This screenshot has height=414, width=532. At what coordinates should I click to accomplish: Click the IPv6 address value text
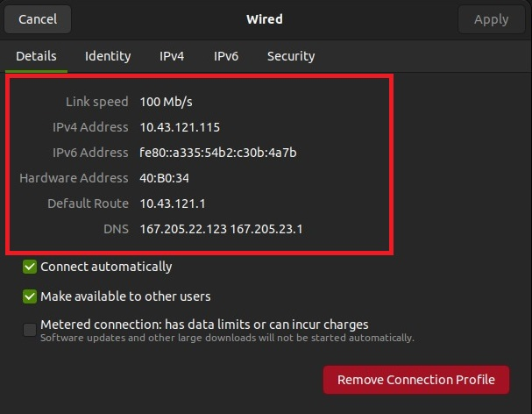(x=218, y=153)
